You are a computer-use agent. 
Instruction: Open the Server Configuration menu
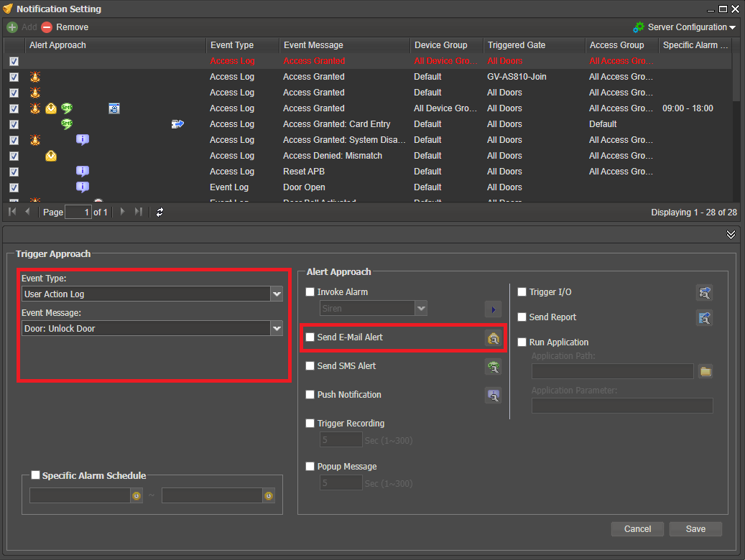(x=684, y=27)
